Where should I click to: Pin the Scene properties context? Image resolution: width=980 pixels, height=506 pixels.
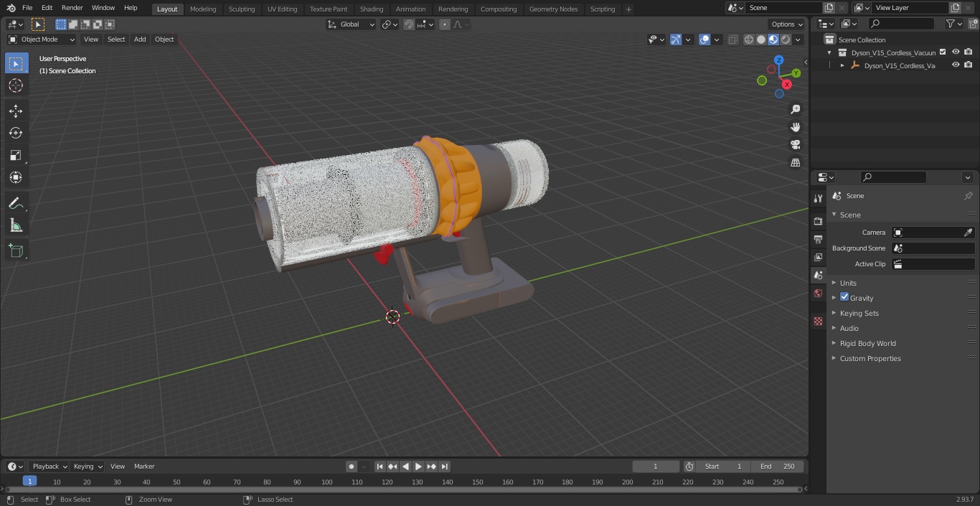[968, 196]
